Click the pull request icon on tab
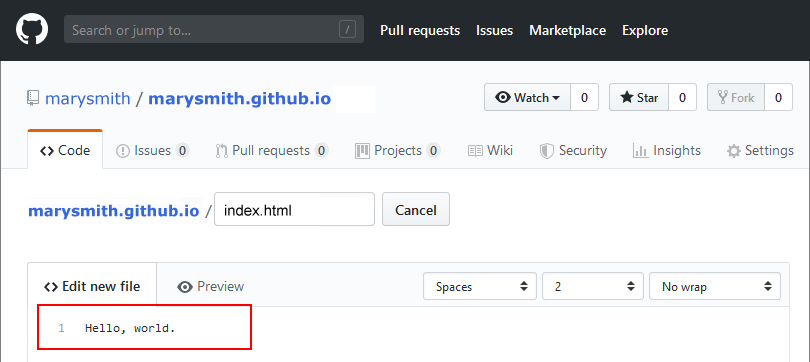810x362 pixels. pyautogui.click(x=222, y=151)
